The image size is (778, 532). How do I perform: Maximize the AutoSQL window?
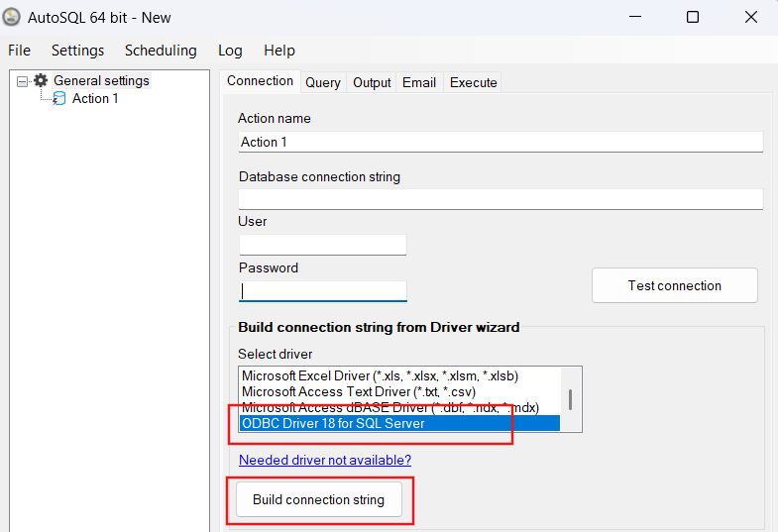point(693,17)
